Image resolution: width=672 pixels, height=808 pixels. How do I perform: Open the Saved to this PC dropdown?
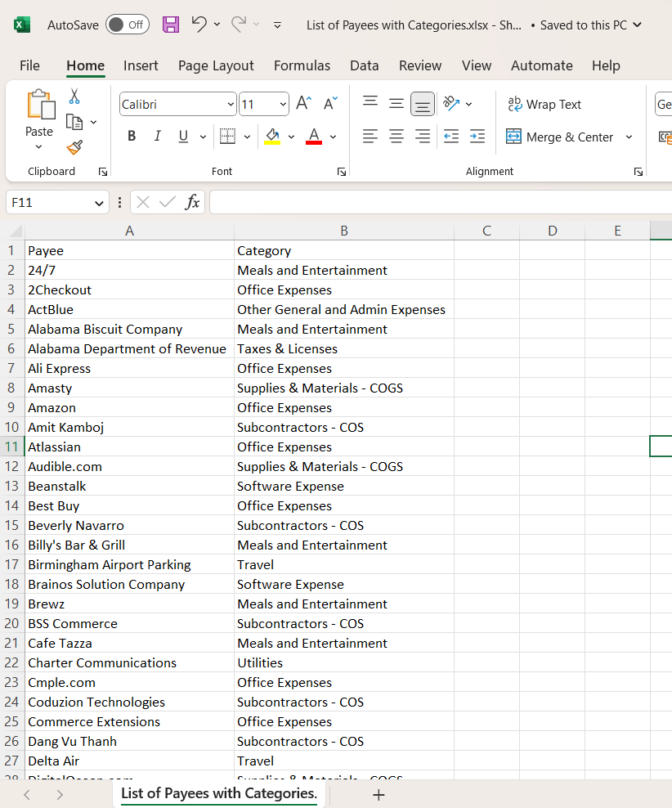(x=637, y=25)
